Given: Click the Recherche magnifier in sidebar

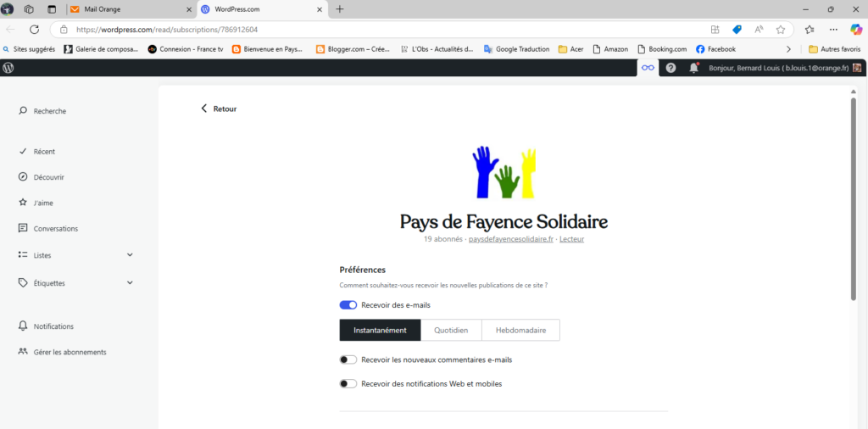Looking at the screenshot, I should [23, 111].
